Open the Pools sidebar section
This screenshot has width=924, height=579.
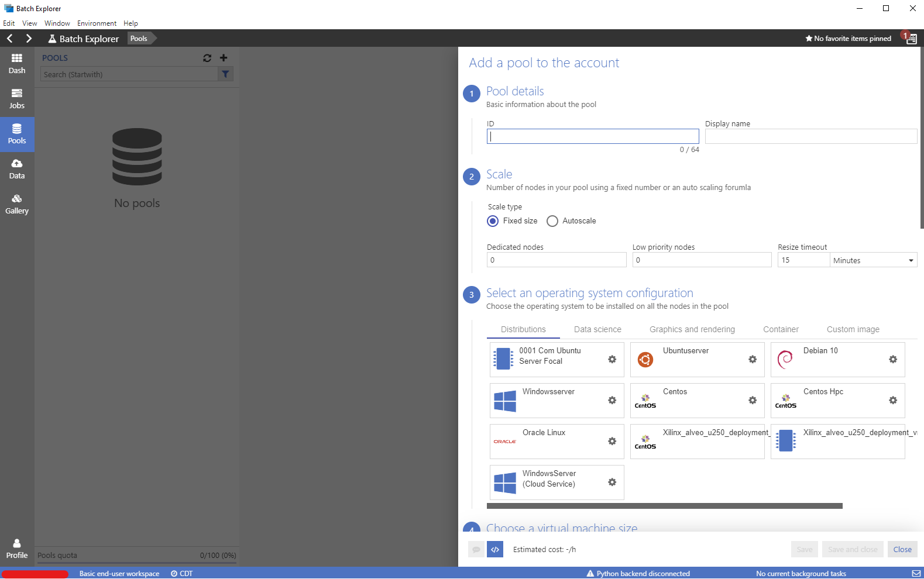17,135
